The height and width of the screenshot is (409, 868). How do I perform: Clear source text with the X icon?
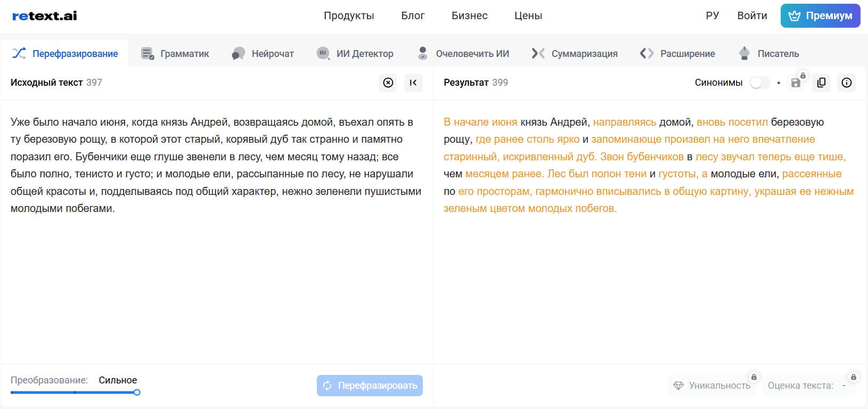point(388,83)
